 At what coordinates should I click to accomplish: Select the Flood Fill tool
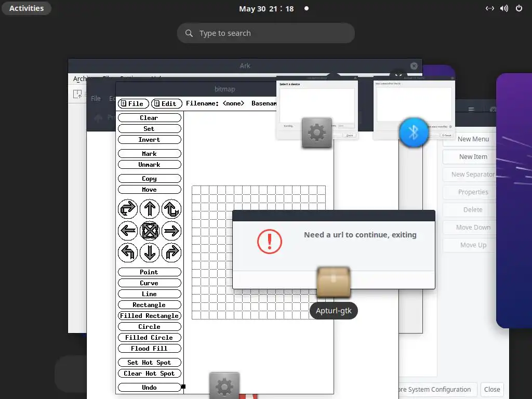point(149,348)
